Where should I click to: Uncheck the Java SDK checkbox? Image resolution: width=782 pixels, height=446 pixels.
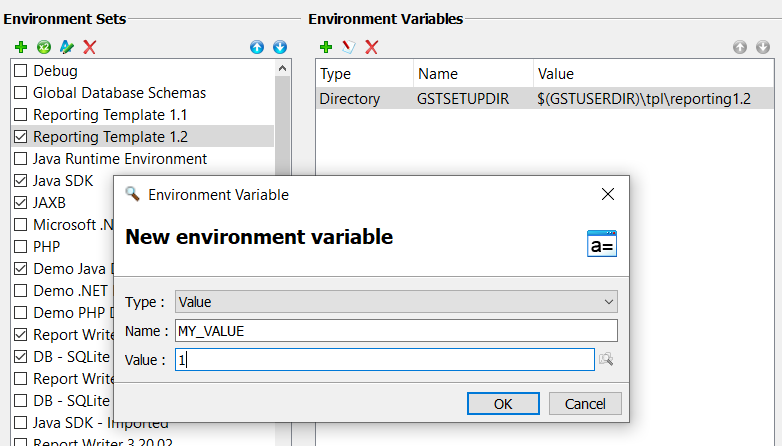pos(20,181)
